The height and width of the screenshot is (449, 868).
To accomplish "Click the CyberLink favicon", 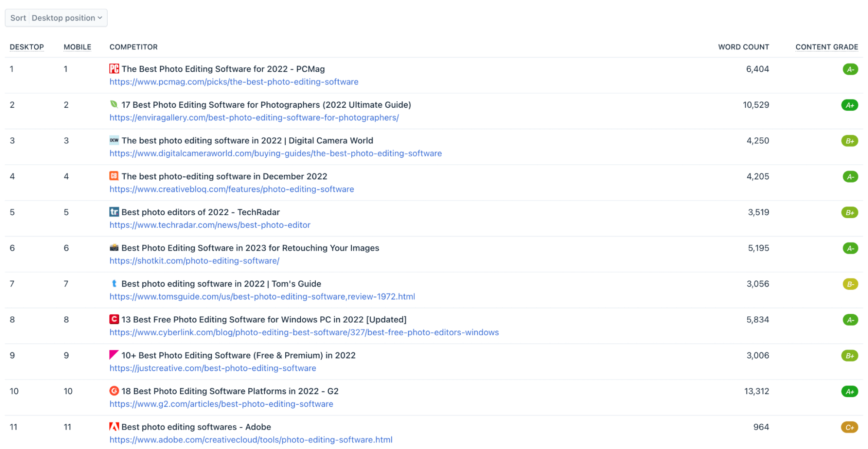I will click(x=114, y=319).
